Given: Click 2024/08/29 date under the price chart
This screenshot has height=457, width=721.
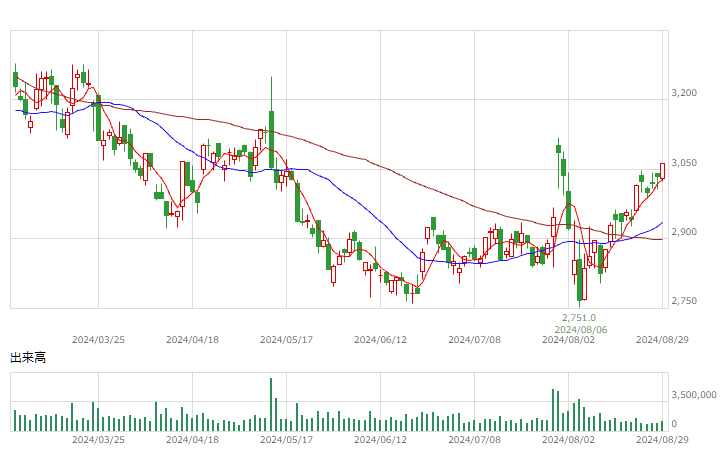Looking at the screenshot, I should pyautogui.click(x=662, y=340).
